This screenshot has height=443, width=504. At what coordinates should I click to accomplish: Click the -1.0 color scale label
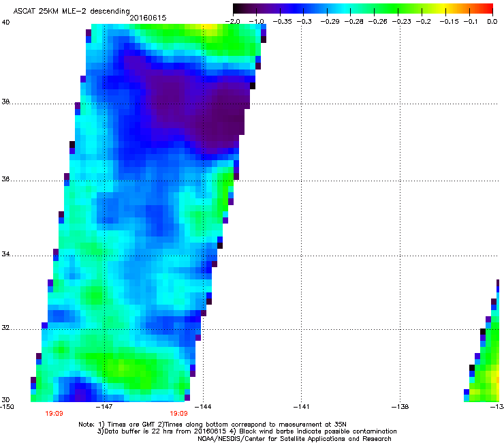(x=256, y=22)
